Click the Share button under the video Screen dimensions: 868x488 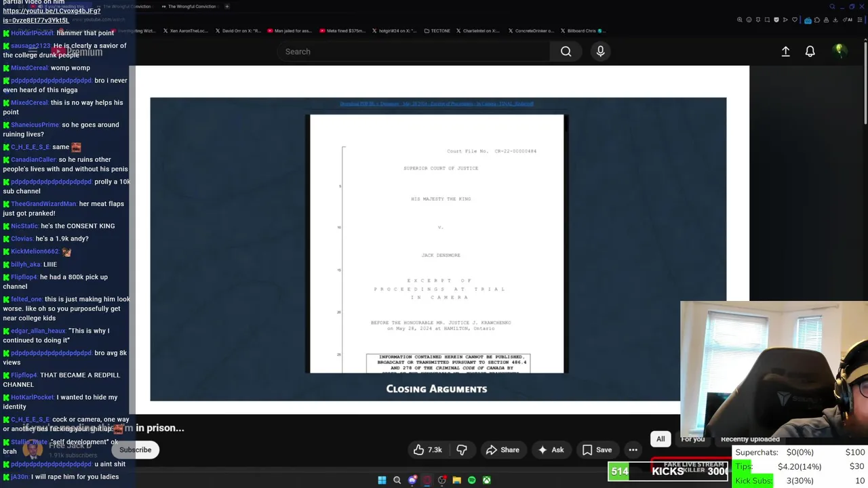[502, 450]
